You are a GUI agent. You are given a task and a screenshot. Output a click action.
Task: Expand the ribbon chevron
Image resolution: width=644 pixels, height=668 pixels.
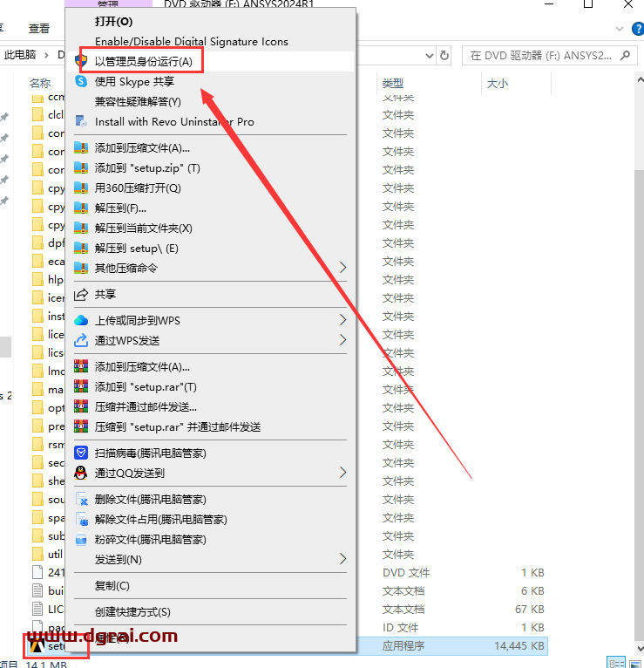pos(620,29)
